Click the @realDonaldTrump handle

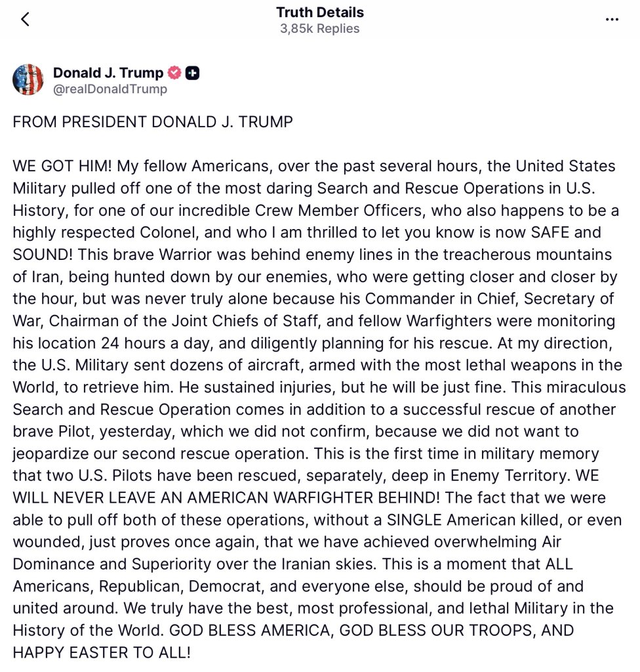(110, 89)
